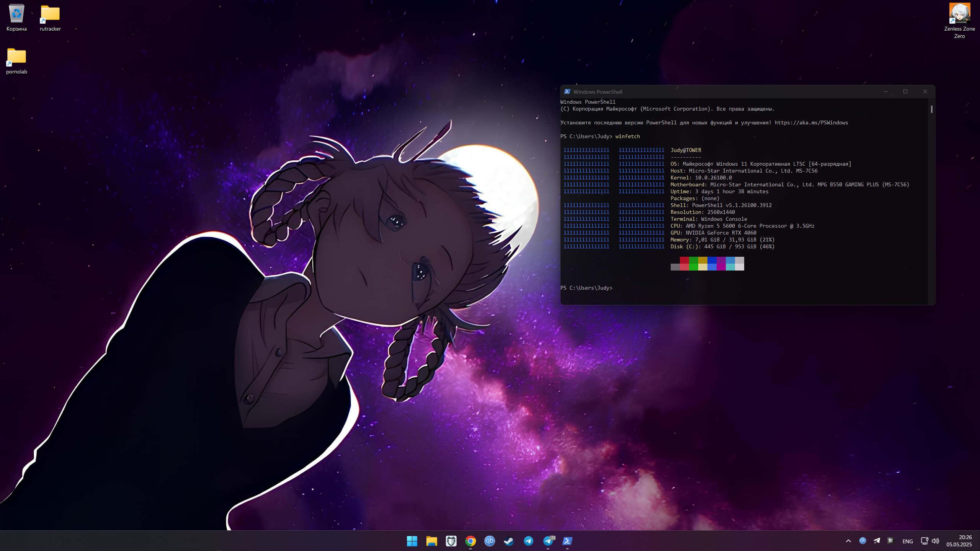Click the https://aka.ms/PSWindows URL in PowerShell
This screenshot has width=980, height=551.
811,123
